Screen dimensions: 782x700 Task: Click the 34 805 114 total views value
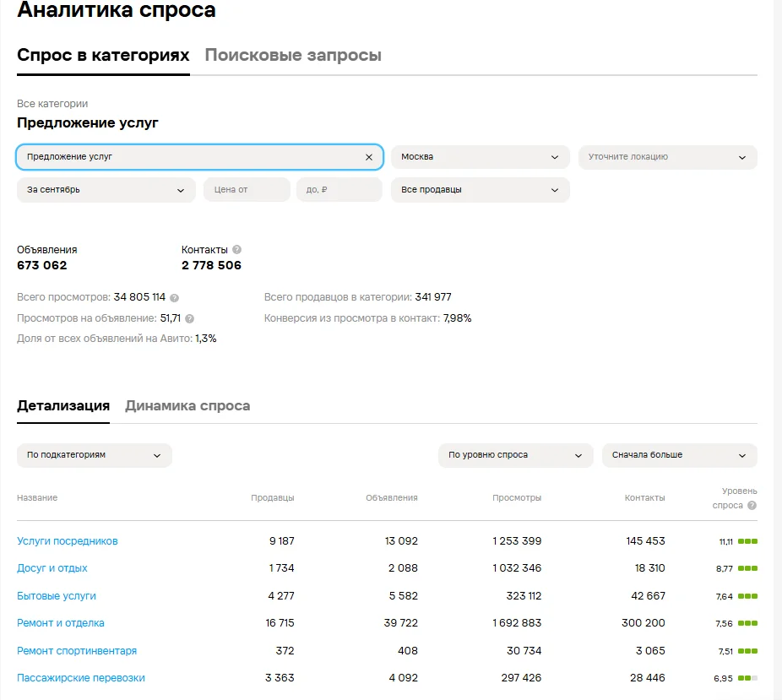(139, 297)
